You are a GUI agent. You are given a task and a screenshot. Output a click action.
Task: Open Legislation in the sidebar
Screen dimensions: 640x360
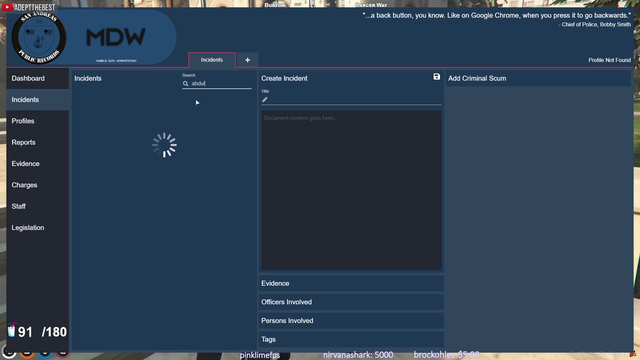coord(38,228)
